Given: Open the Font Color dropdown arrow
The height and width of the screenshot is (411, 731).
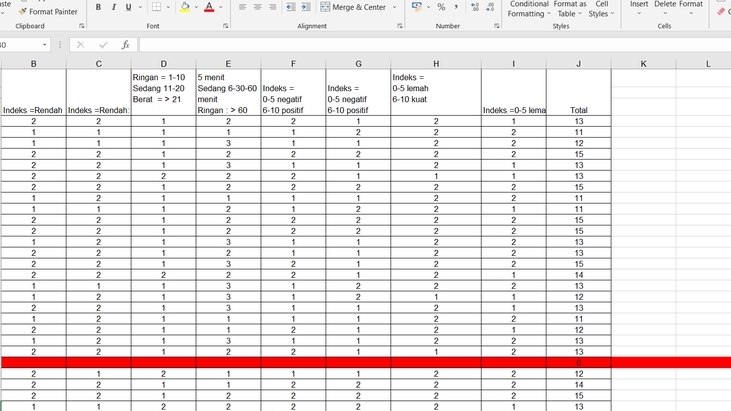Looking at the screenshot, I should [221, 7].
